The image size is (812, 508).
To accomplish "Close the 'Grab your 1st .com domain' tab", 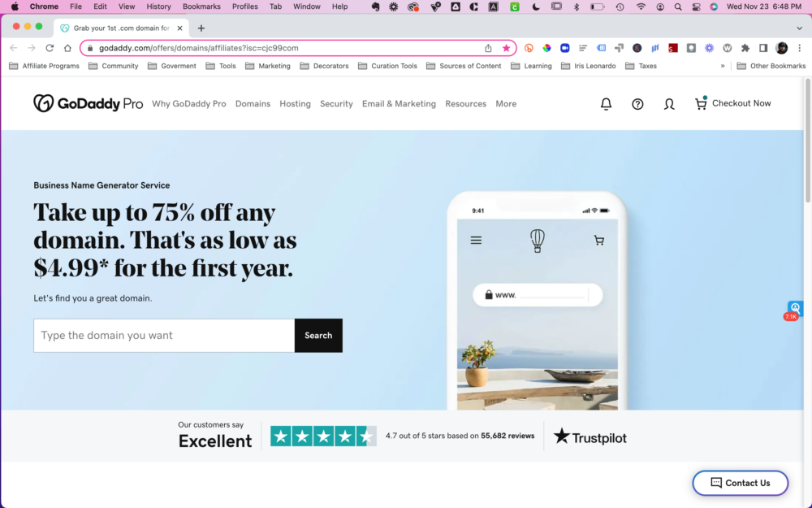I will [x=179, y=28].
